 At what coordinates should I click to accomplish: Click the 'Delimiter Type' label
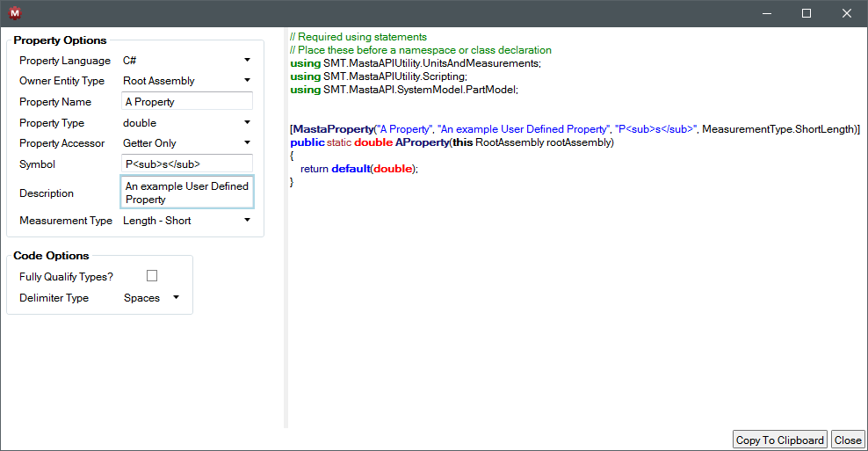tap(54, 298)
